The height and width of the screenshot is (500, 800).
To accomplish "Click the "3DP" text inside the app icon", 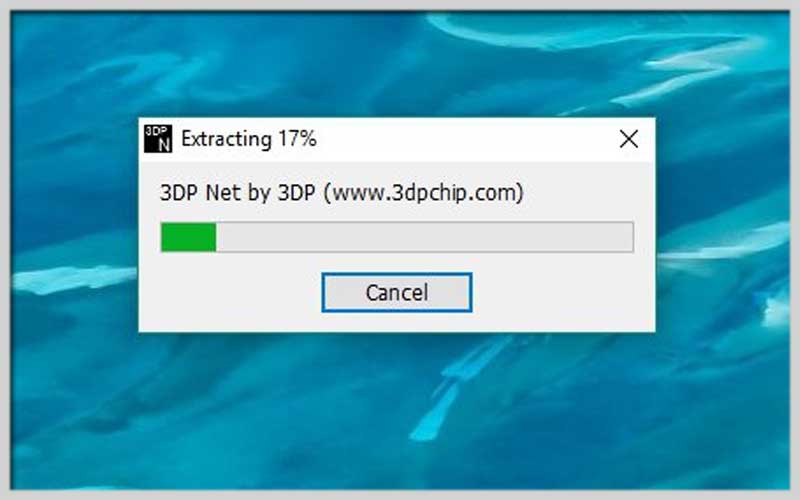I will pyautogui.click(x=156, y=131).
